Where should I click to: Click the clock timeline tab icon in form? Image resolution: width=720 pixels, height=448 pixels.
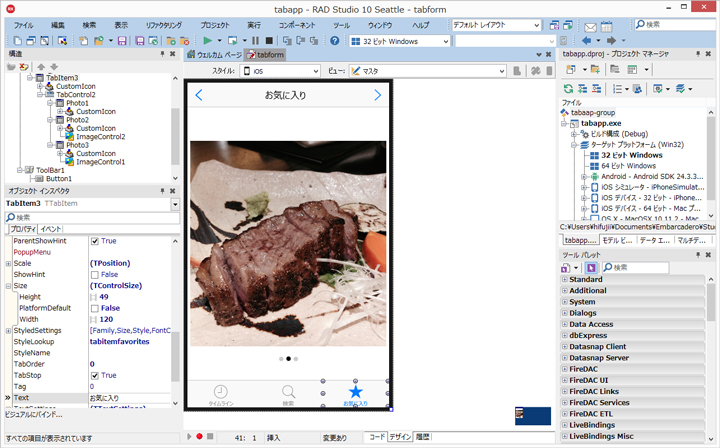pos(221,392)
